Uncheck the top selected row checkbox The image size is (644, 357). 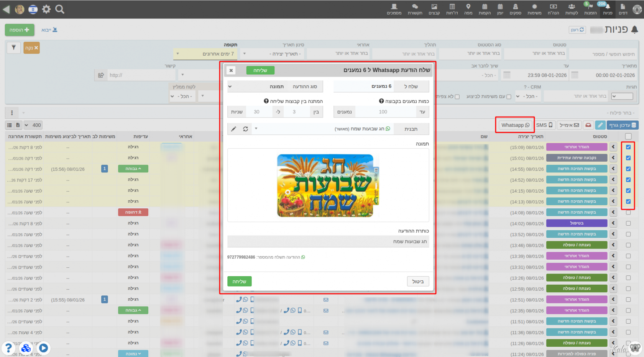[628, 147]
